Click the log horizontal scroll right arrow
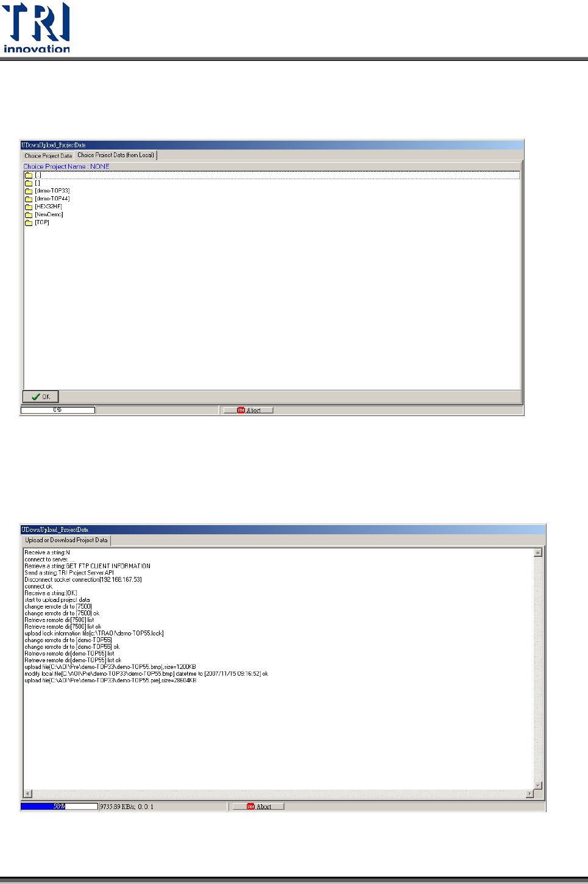 click(530, 794)
